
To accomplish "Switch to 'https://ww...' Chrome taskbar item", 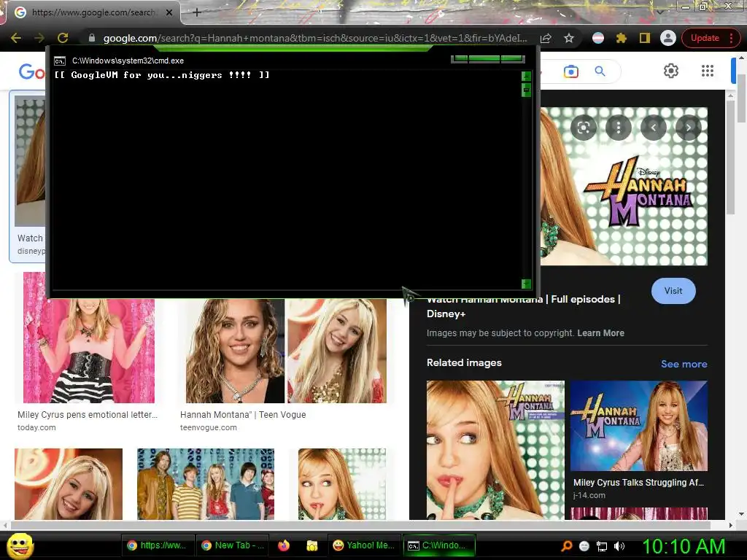I will tap(158, 545).
